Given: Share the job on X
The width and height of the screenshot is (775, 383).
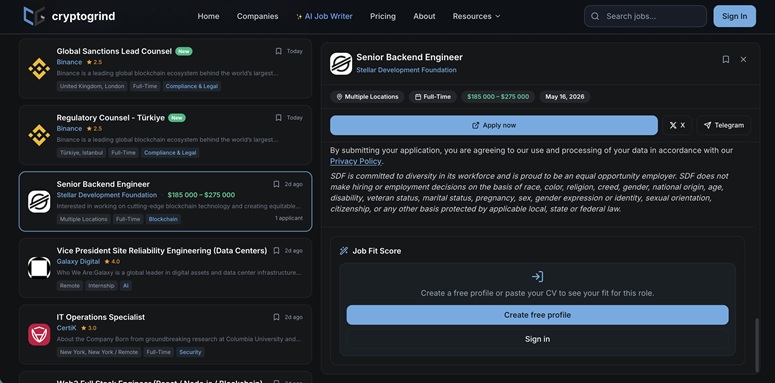Looking at the screenshot, I should [x=677, y=125].
